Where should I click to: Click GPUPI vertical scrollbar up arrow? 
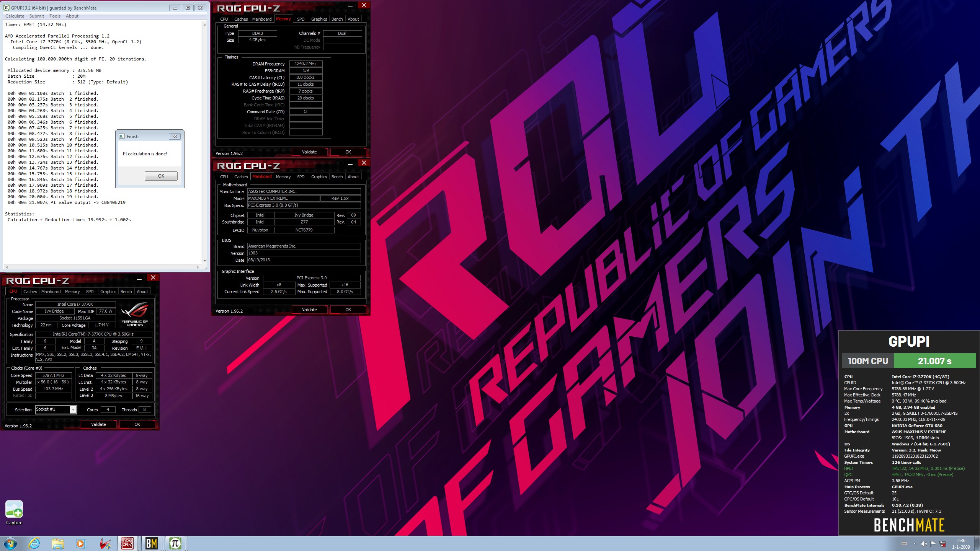[205, 25]
